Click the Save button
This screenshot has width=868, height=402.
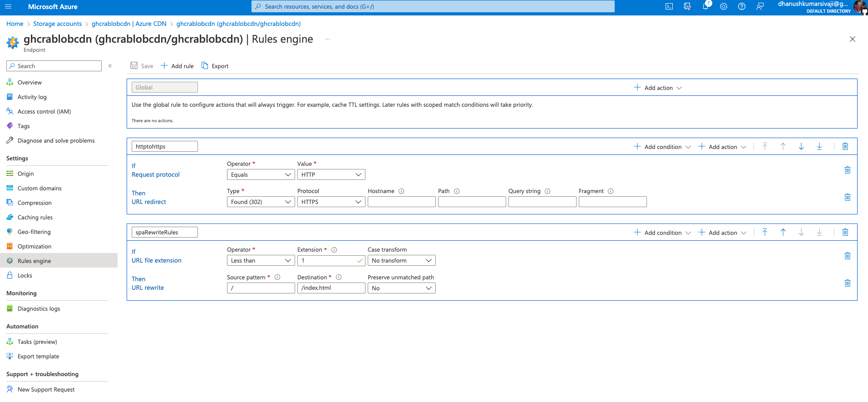tap(142, 66)
